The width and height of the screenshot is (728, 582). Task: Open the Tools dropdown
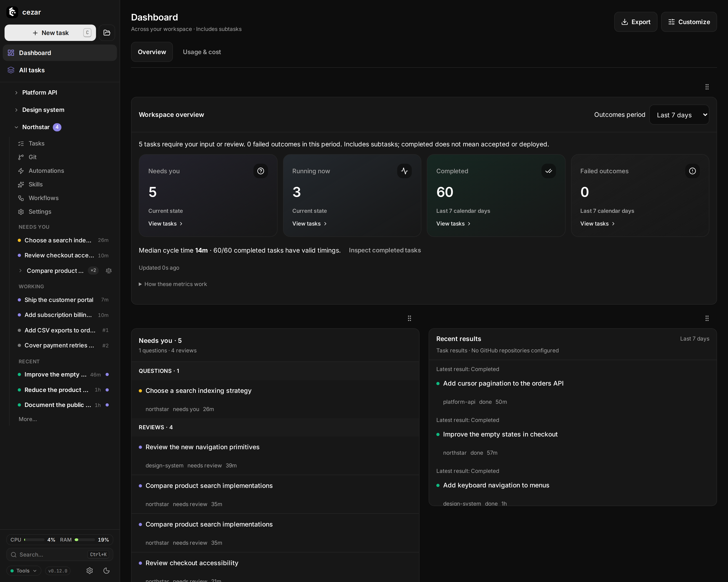coord(24,571)
